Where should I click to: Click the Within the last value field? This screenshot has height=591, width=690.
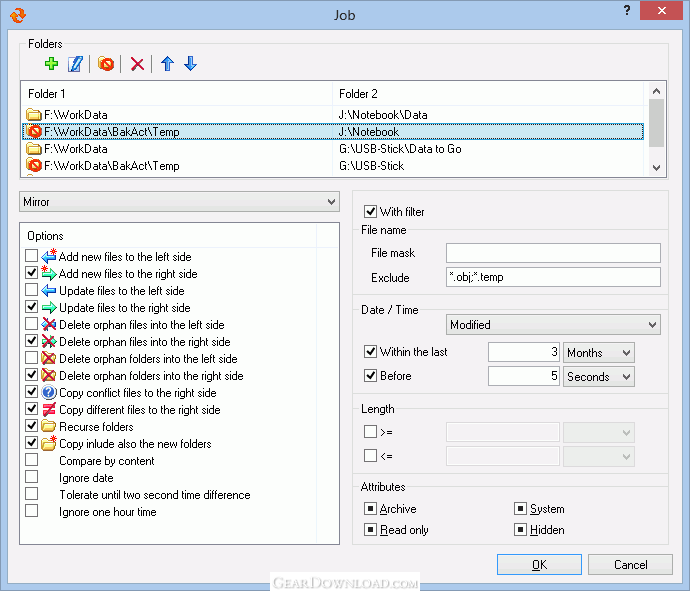(x=524, y=352)
